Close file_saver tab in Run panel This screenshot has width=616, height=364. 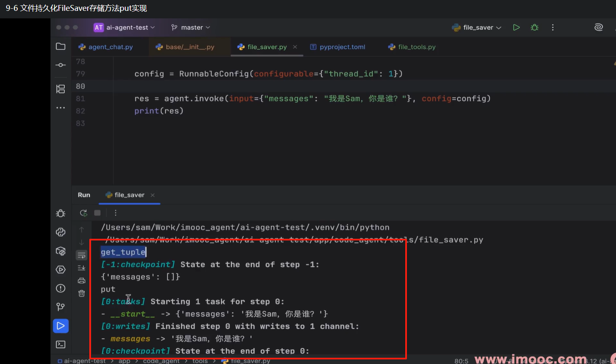(153, 195)
